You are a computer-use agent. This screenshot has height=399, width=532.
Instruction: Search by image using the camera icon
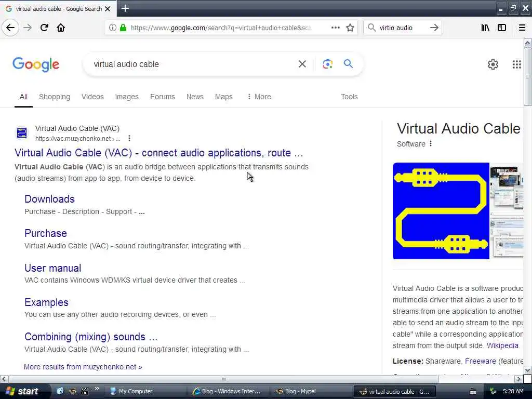point(327,64)
